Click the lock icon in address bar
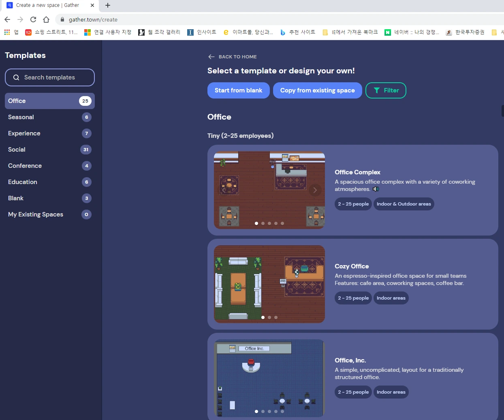504x420 pixels. 62,19
